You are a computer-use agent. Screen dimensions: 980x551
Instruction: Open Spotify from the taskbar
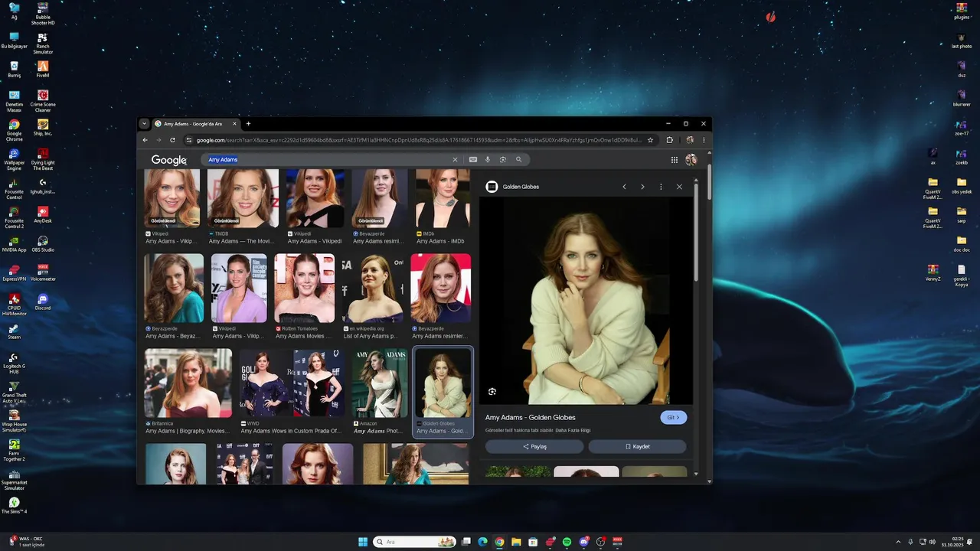[567, 542]
